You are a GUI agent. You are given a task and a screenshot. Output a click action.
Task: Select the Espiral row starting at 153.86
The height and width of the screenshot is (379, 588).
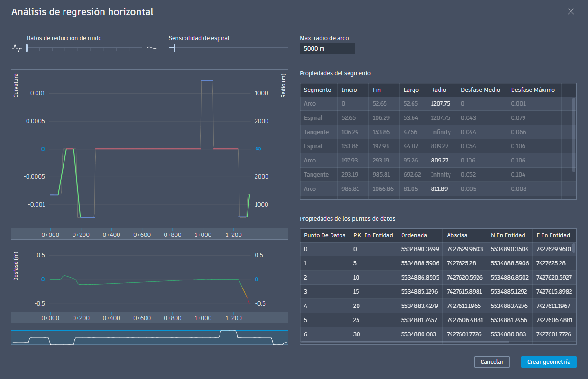pyautogui.click(x=435, y=146)
